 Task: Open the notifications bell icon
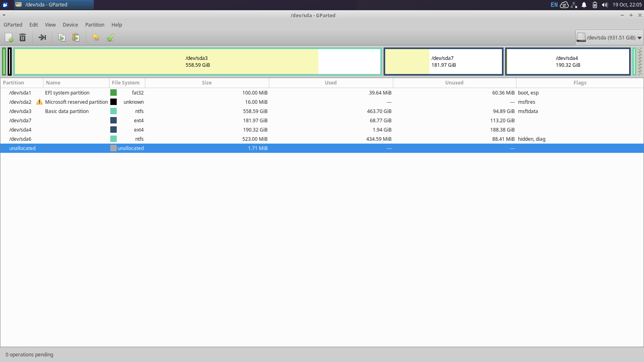(584, 5)
